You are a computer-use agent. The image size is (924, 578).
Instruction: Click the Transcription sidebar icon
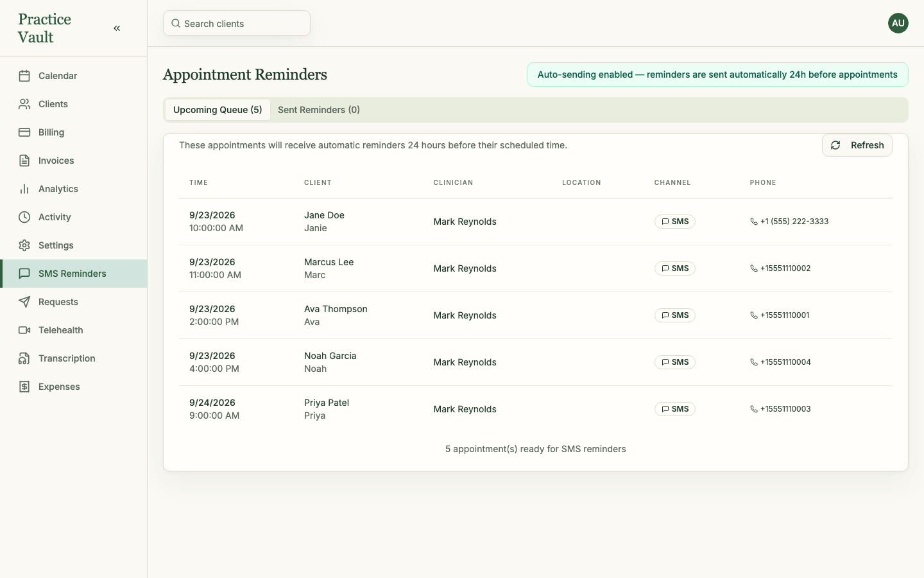24,358
